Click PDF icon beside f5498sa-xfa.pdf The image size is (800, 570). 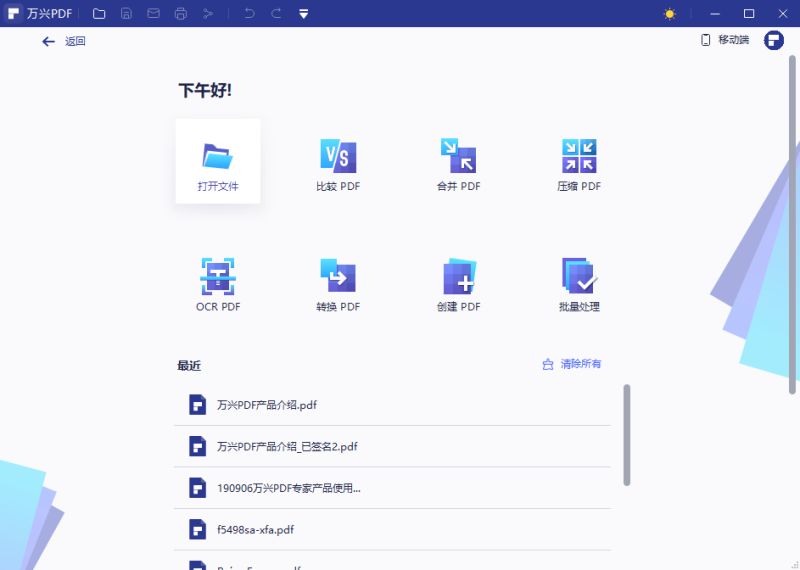[x=197, y=530]
